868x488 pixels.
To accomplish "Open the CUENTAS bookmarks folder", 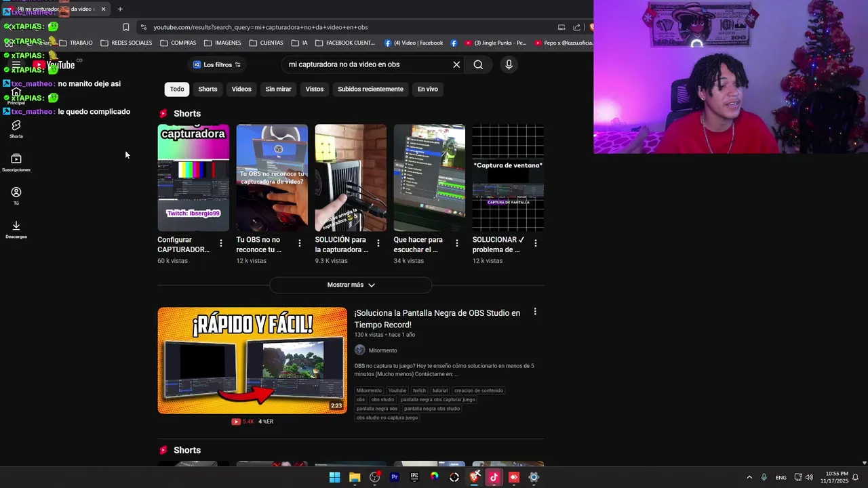I will (x=267, y=43).
